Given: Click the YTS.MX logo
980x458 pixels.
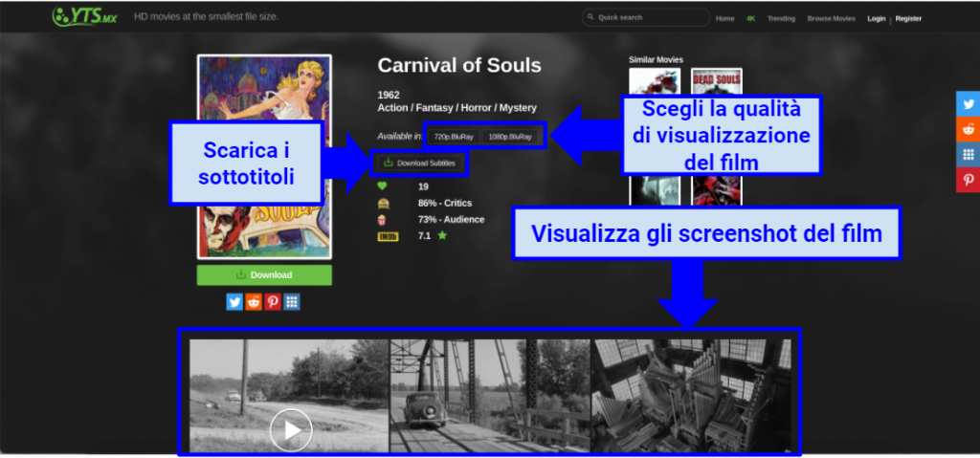Looking at the screenshot, I should (x=84, y=16).
